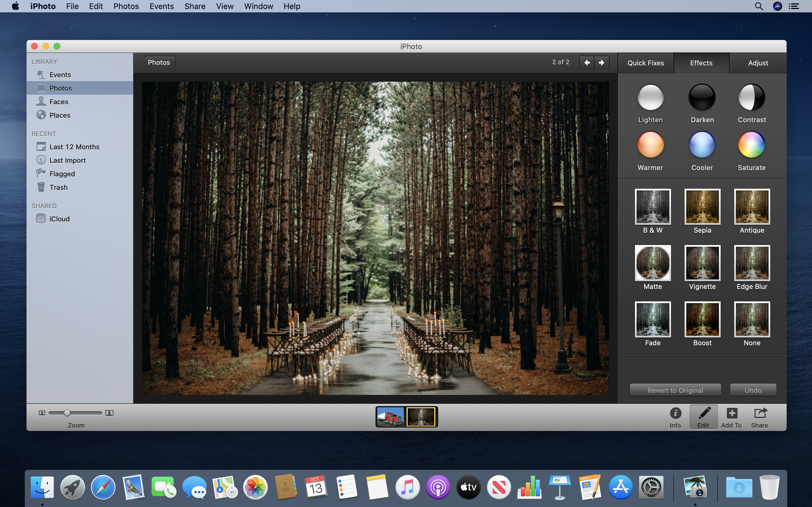Open the Info panel icon
812x507 pixels.
click(675, 413)
